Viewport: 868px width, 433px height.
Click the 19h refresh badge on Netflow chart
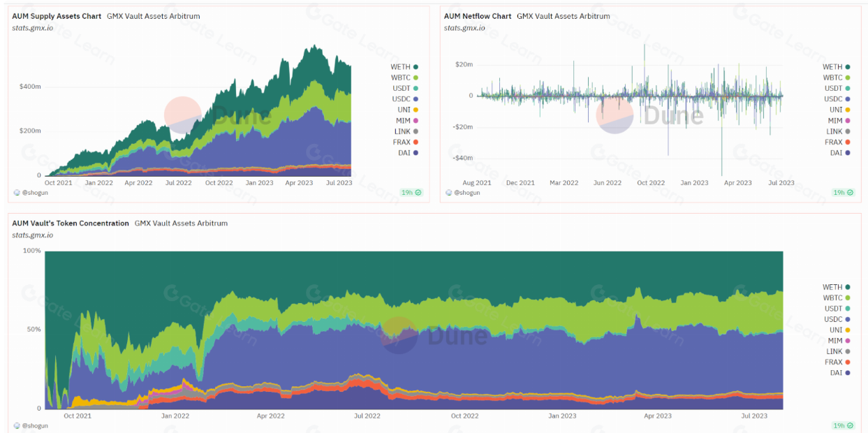click(x=842, y=192)
